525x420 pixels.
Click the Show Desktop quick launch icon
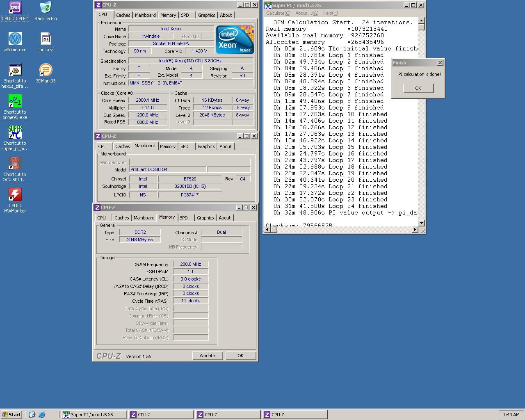click(x=32, y=415)
